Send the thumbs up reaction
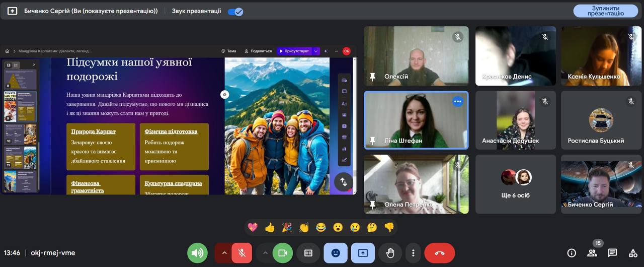 (x=270, y=227)
